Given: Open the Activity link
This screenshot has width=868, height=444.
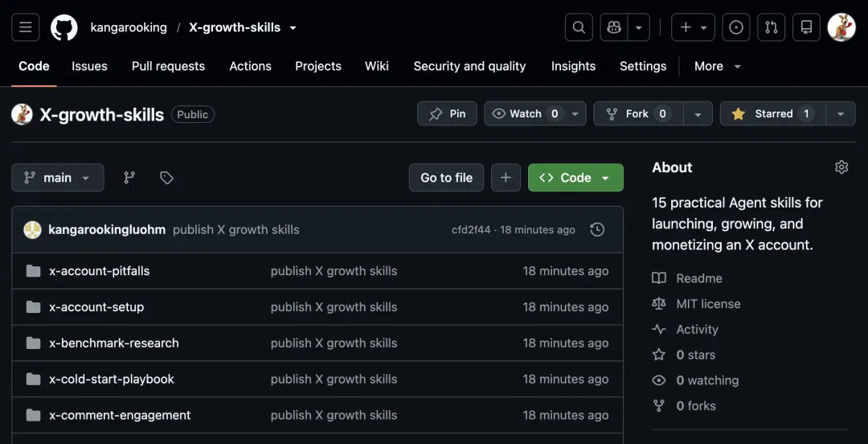Looking at the screenshot, I should click(697, 329).
